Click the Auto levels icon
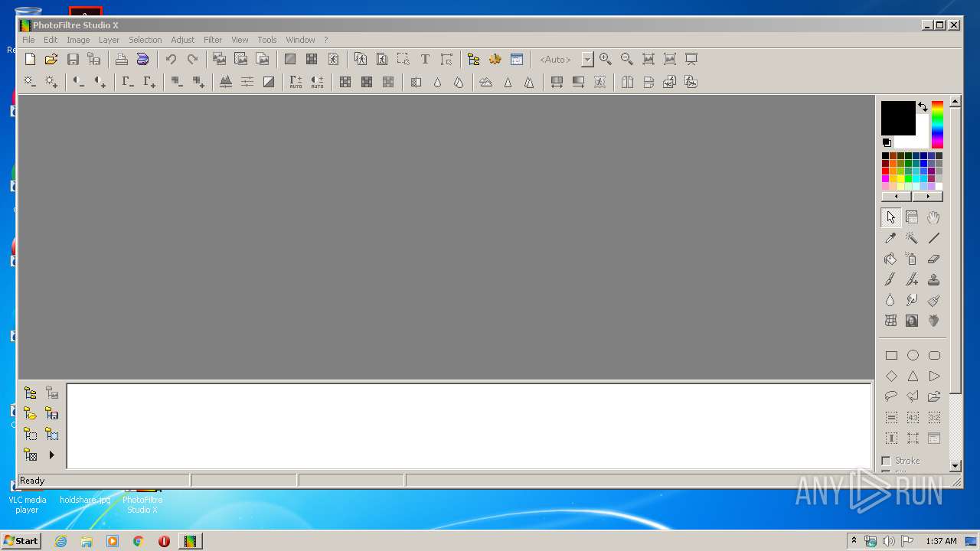The image size is (980, 551). [x=296, y=82]
